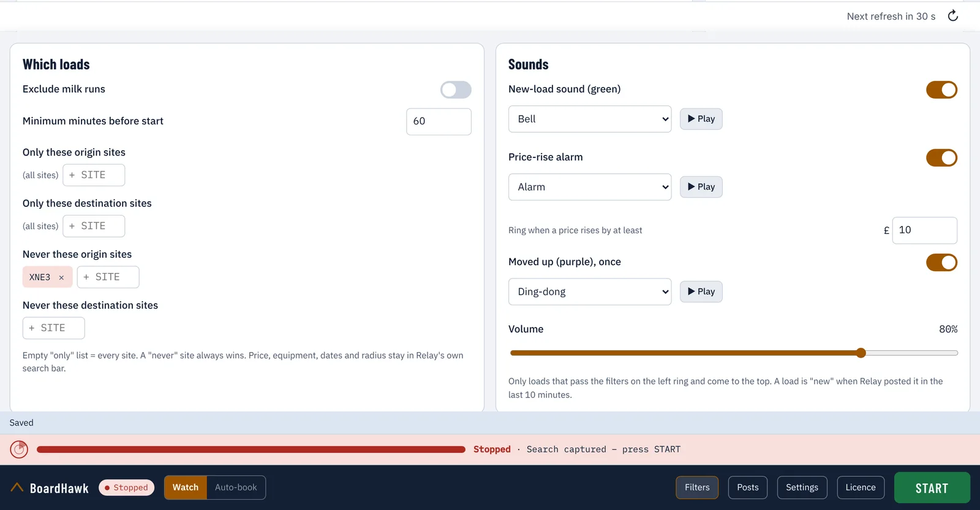The image size is (980, 510).
Task: Toggle Exclude milk runs switch
Action: click(x=456, y=90)
